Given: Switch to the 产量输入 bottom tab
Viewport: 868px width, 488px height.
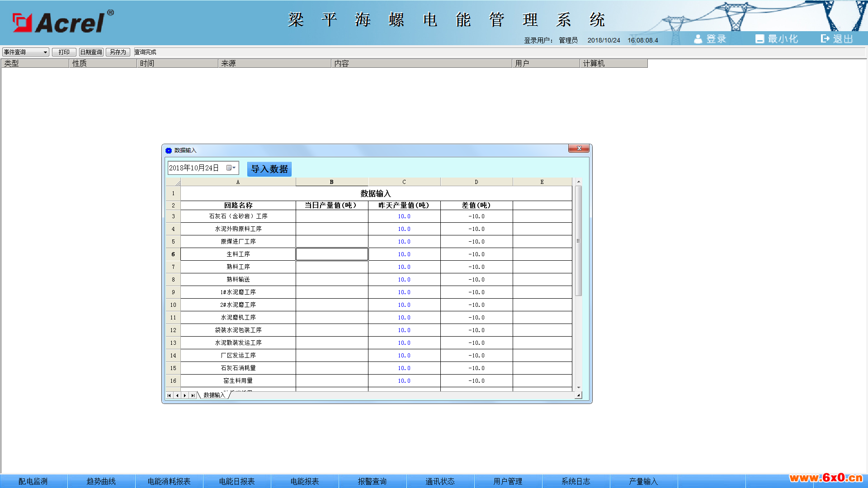Looking at the screenshot, I should [x=643, y=481].
